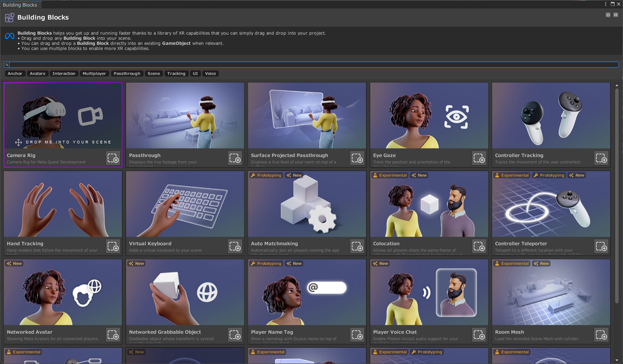Click the Prototyping tag on Auto Matchmaking
The width and height of the screenshot is (623, 364).
tap(266, 175)
